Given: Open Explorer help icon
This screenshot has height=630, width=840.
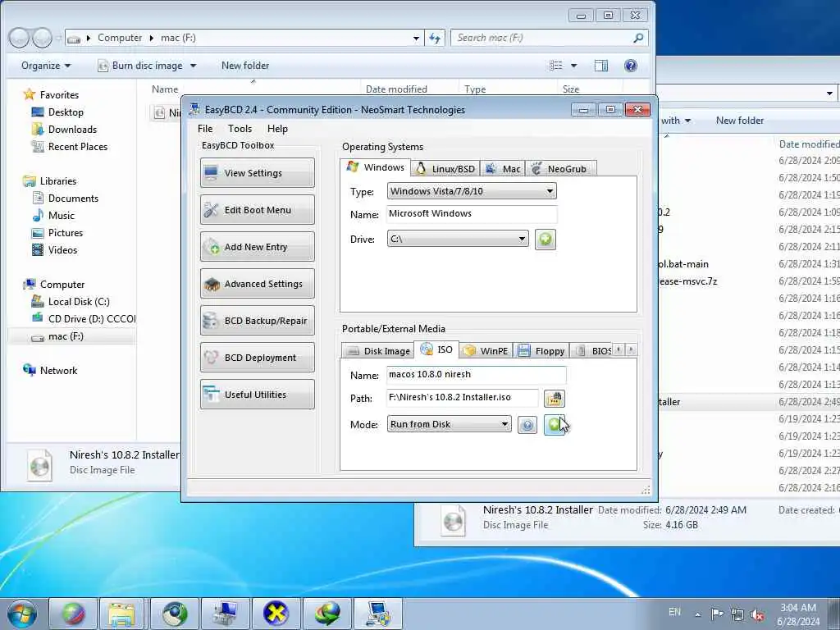Looking at the screenshot, I should tap(631, 66).
